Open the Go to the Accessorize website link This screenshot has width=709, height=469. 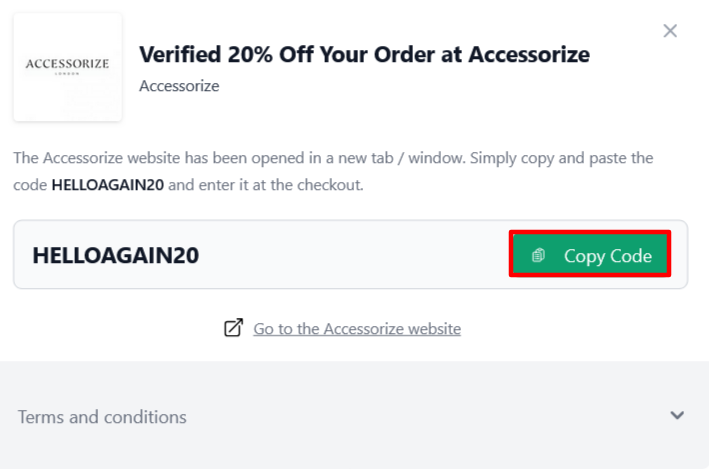coord(357,328)
